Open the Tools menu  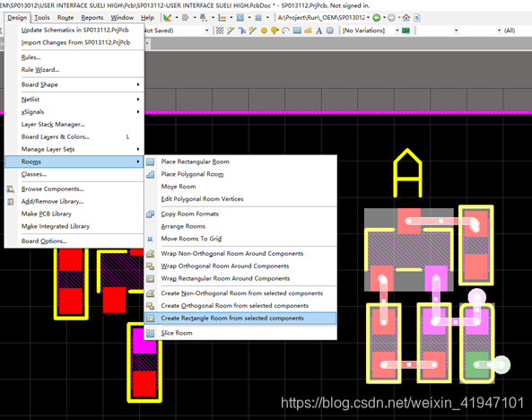tap(42, 18)
